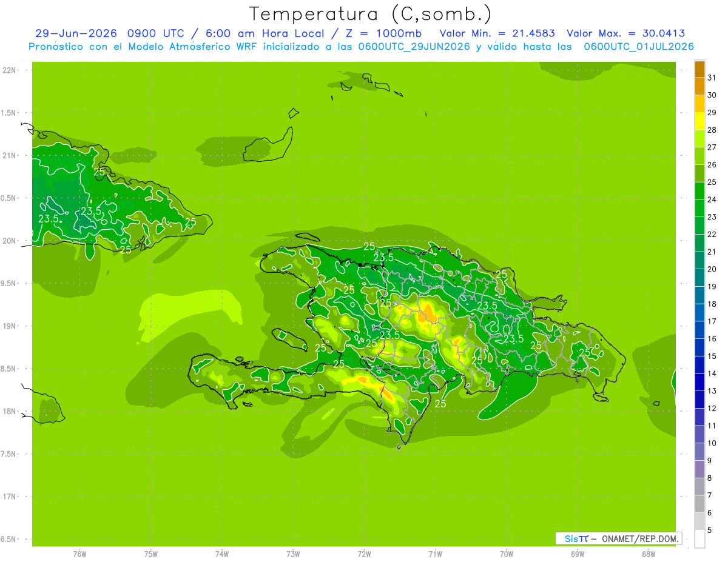Click the latitude label '17N'
Image resolution: width=728 pixels, height=562 pixels.
10,497
